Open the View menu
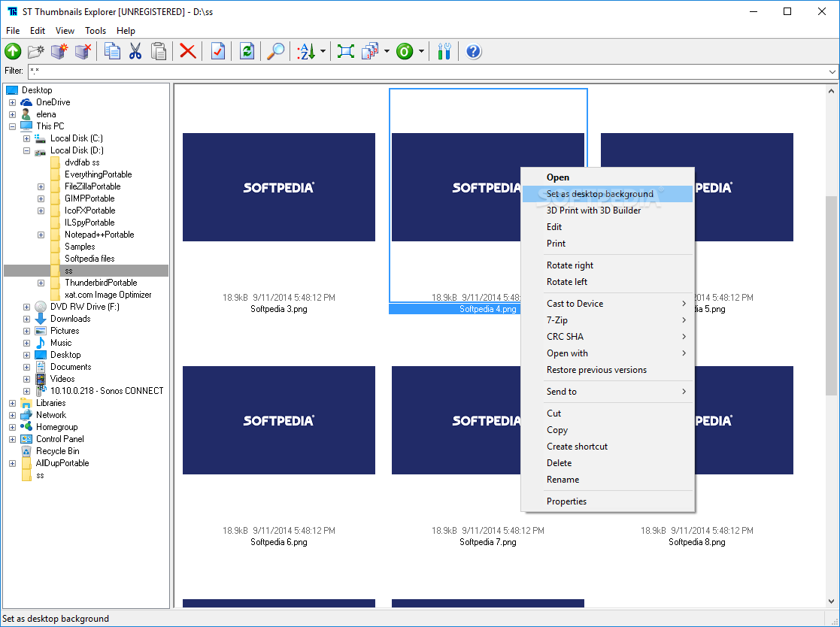This screenshot has height=627, width=840. 65,31
